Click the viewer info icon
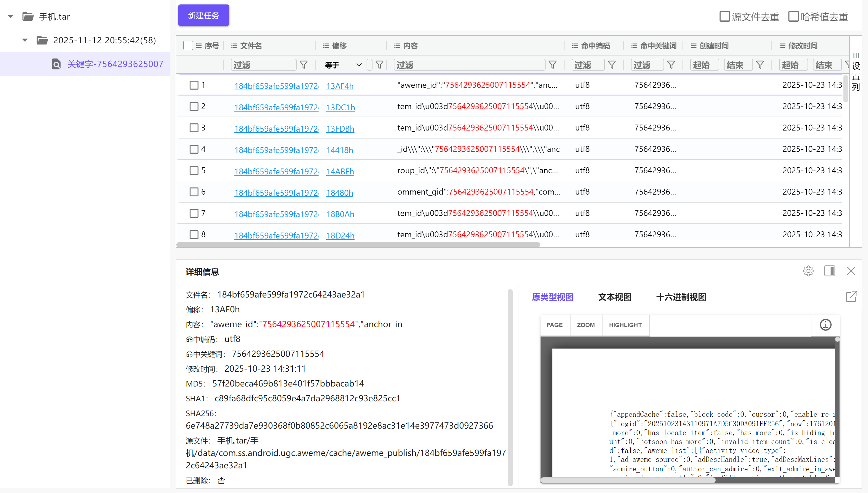Screen dimensions: 868x493 (x=825, y=325)
